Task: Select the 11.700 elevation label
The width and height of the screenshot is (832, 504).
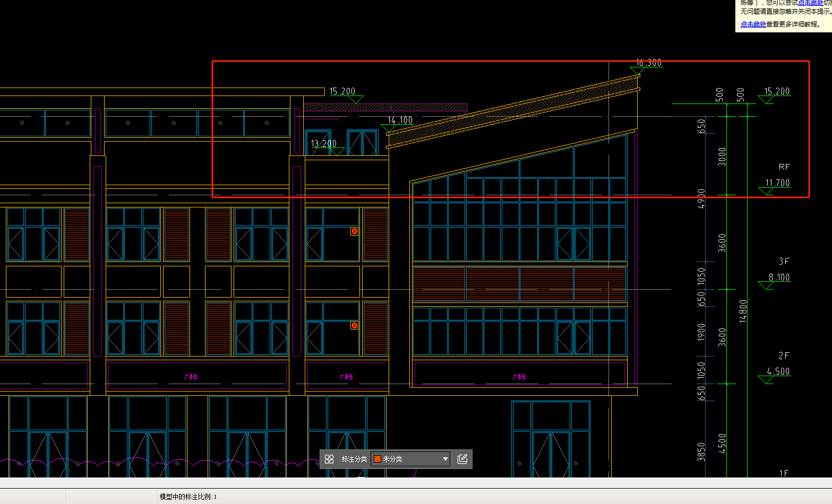Action: click(x=777, y=183)
